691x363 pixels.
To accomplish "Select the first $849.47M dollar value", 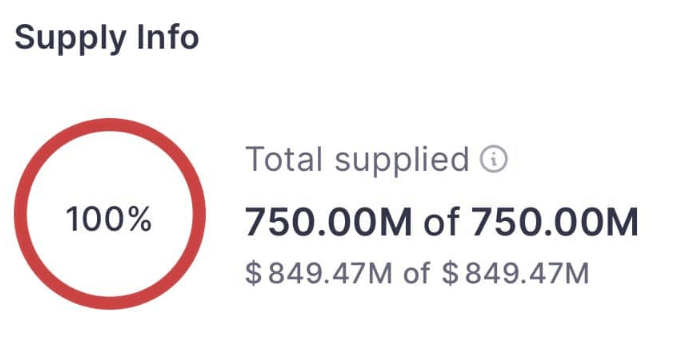I will click(x=319, y=273).
